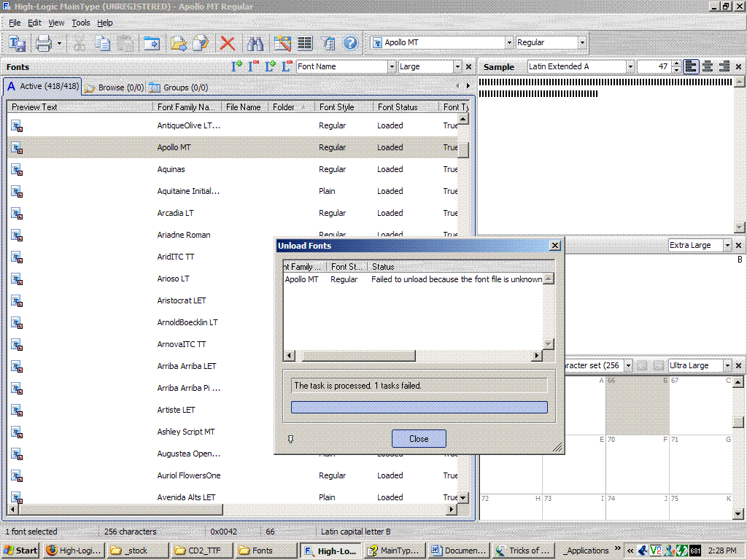Open the Latin Extended A dropdown

pyautogui.click(x=630, y=66)
